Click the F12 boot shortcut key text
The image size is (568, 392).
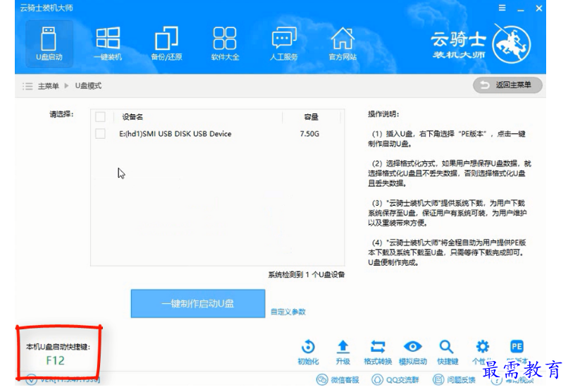(56, 360)
